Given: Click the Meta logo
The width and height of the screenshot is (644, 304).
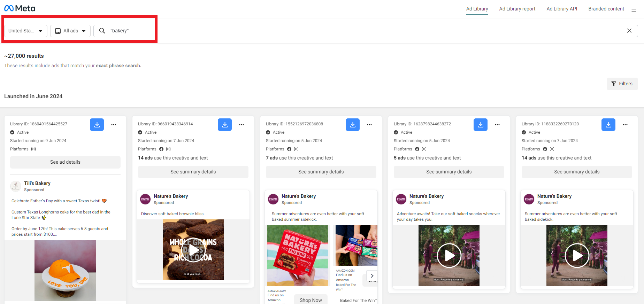Looking at the screenshot, I should (x=20, y=8).
